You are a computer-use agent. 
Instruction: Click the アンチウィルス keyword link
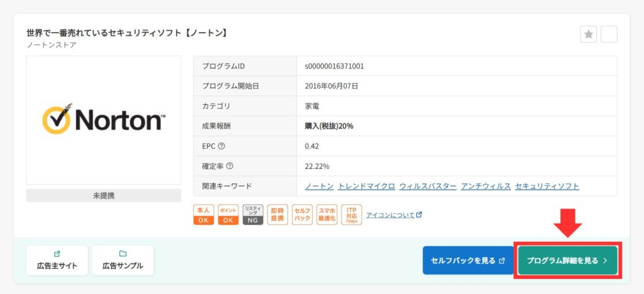pyautogui.click(x=486, y=186)
